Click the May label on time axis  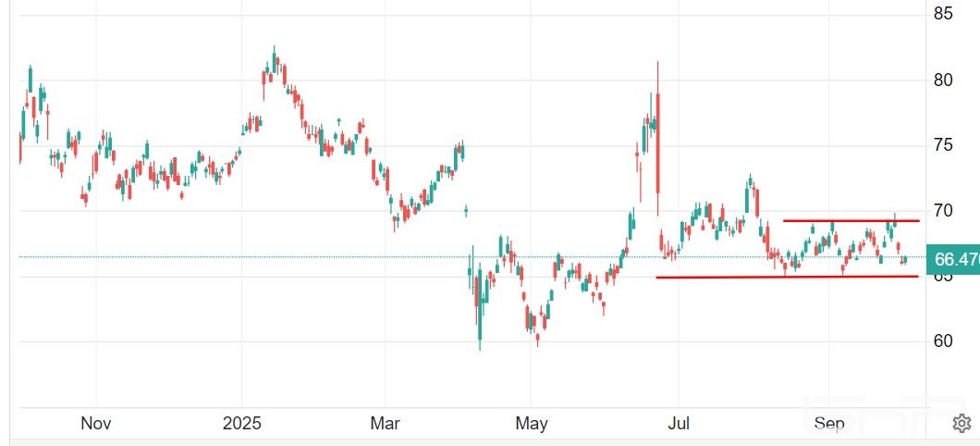pos(531,424)
